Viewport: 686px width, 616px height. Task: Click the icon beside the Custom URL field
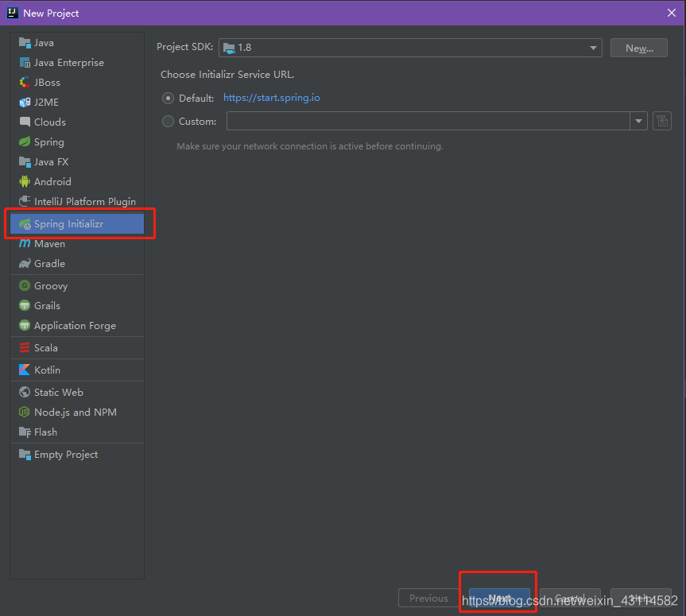[x=662, y=121]
